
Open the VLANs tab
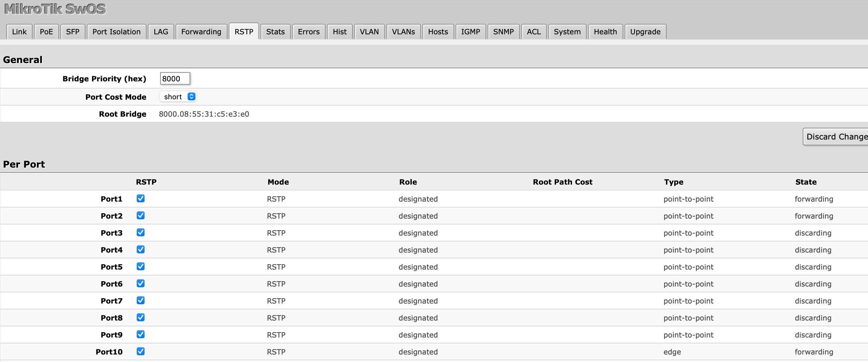(403, 32)
